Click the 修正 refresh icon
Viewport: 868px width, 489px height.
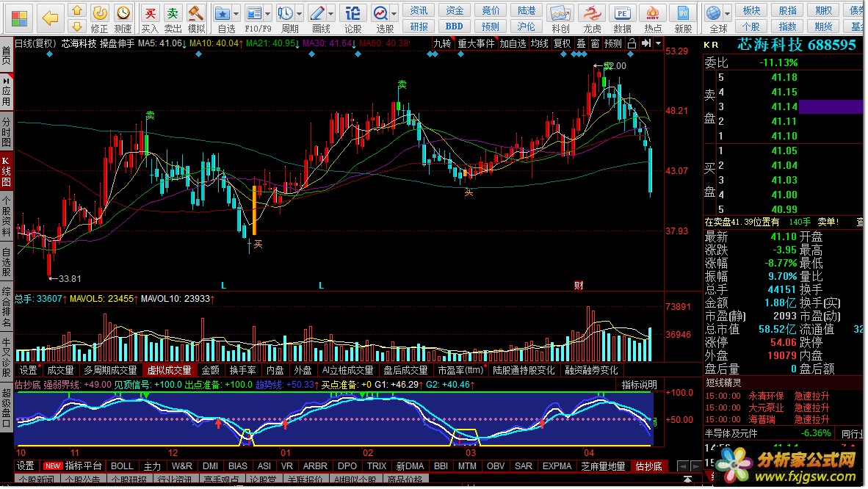[100, 12]
